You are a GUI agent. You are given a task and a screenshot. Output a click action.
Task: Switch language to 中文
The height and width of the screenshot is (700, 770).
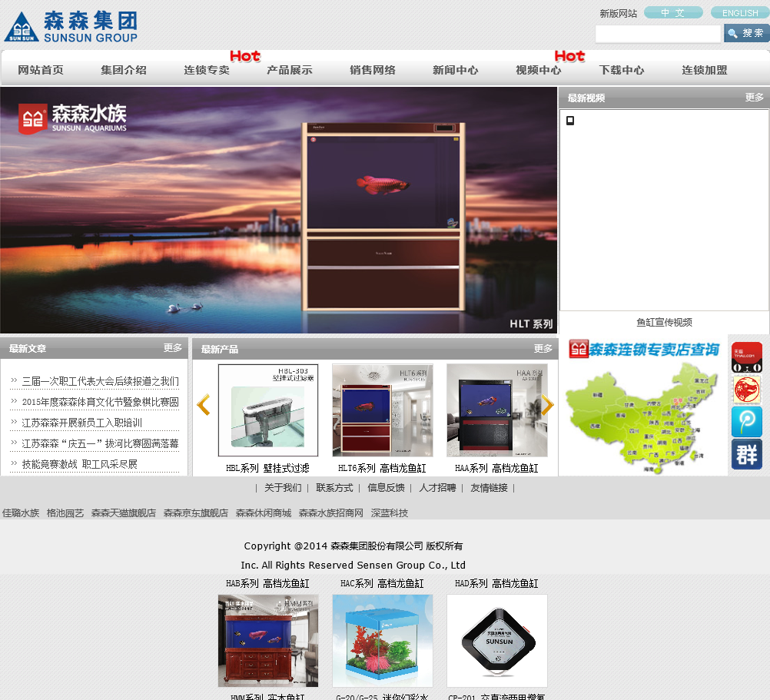(x=672, y=13)
